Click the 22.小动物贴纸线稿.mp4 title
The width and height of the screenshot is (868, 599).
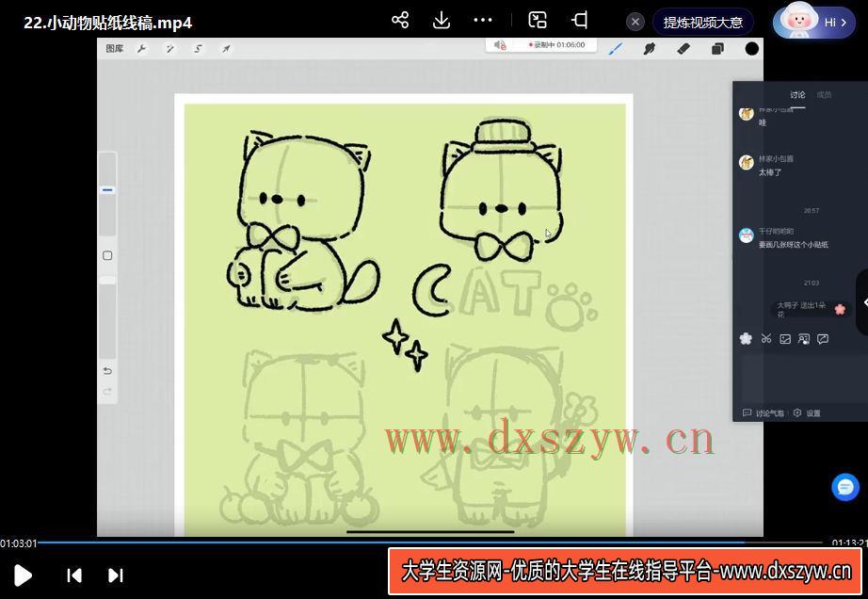point(108,23)
